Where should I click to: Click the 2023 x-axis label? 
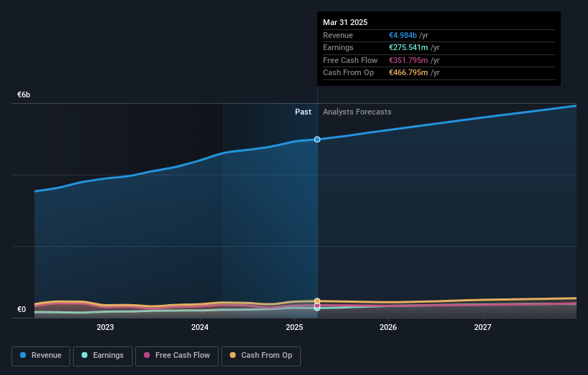tap(105, 328)
